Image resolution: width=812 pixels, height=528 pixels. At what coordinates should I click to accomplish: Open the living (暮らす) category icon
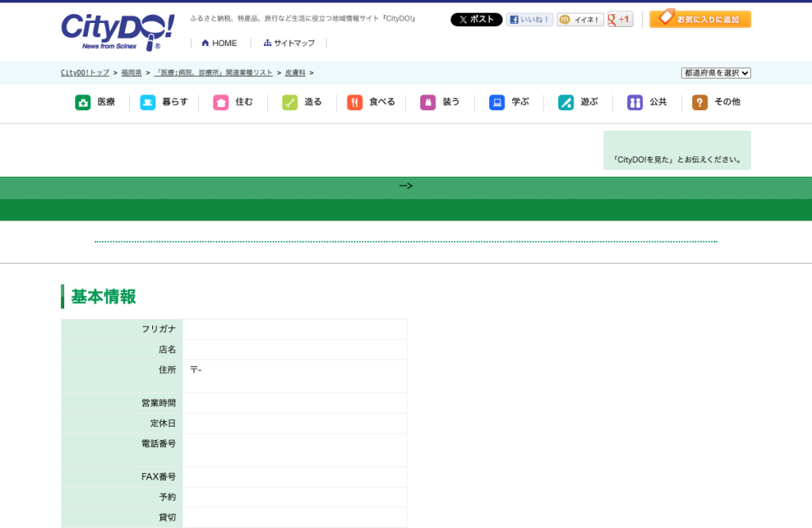click(x=147, y=102)
